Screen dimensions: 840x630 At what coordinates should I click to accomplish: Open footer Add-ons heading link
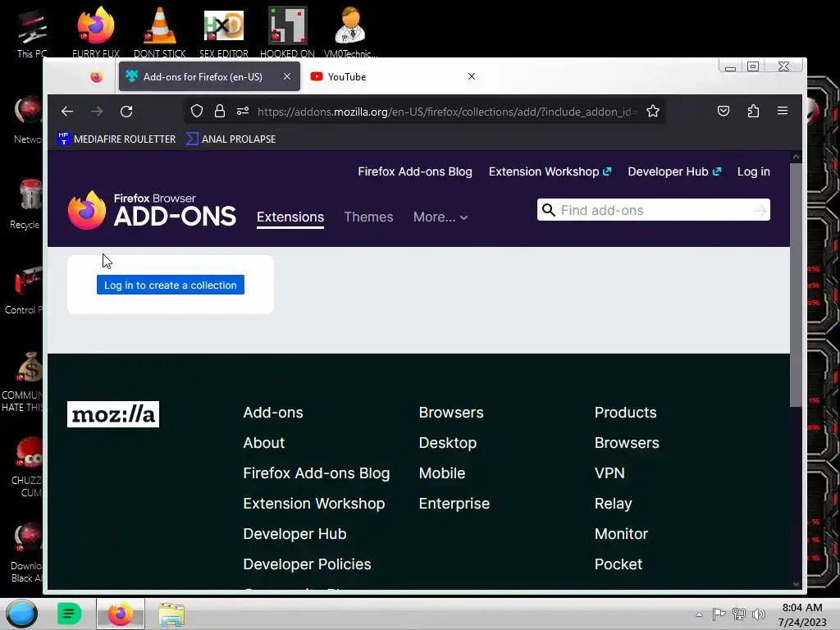coord(273,413)
